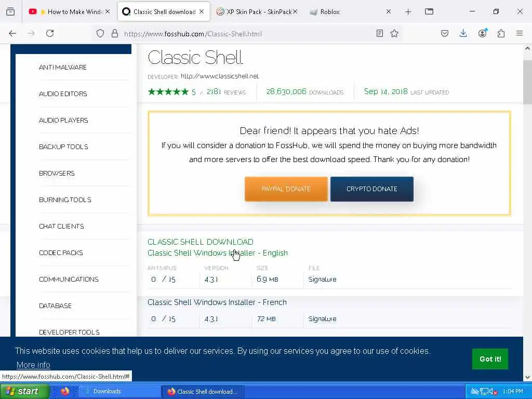
Task: Show site security padlock info
Action: [x=115, y=34]
